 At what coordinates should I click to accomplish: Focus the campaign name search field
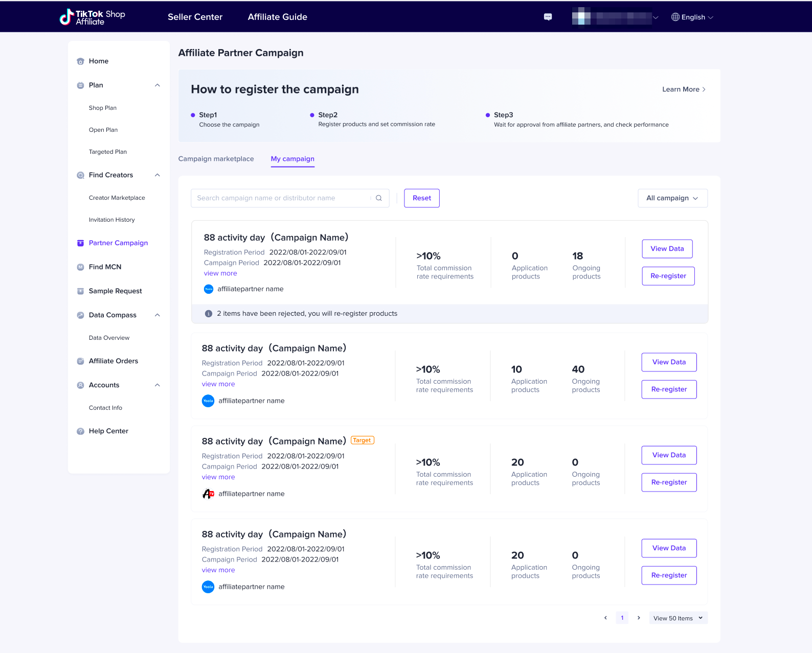[281, 198]
